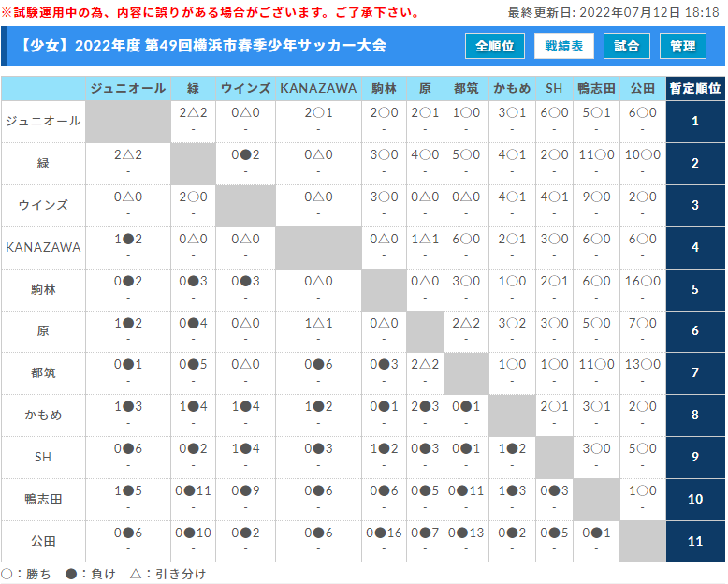
Task: Select the ジュニオール row label
Action: (43, 122)
